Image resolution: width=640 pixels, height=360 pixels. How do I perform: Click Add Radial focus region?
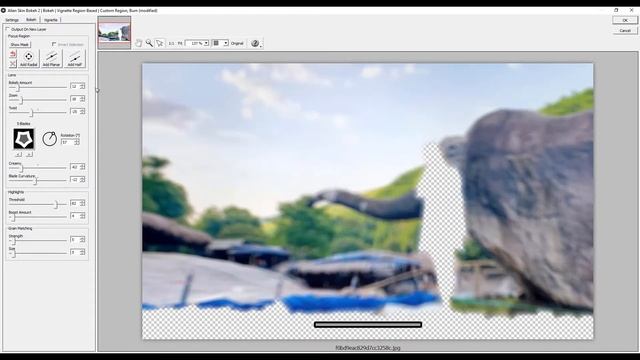tap(29, 58)
